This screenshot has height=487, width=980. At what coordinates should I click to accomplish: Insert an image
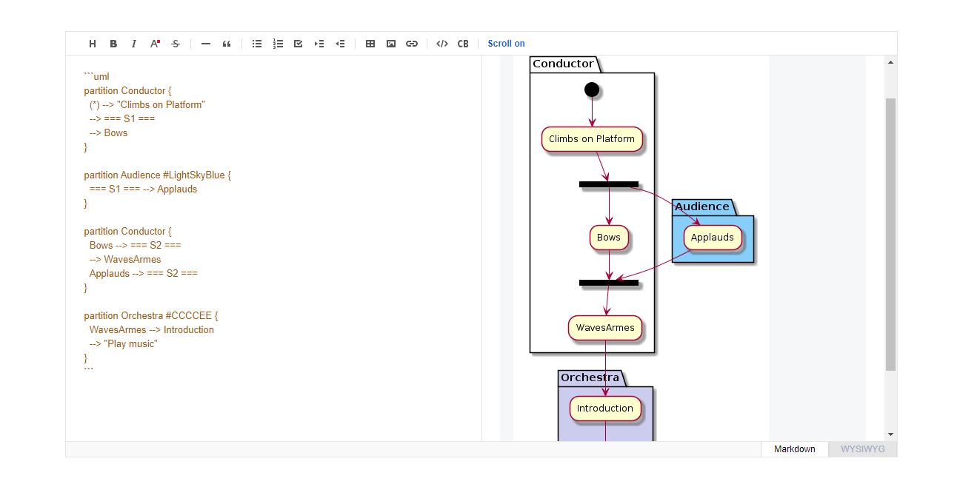(x=391, y=44)
